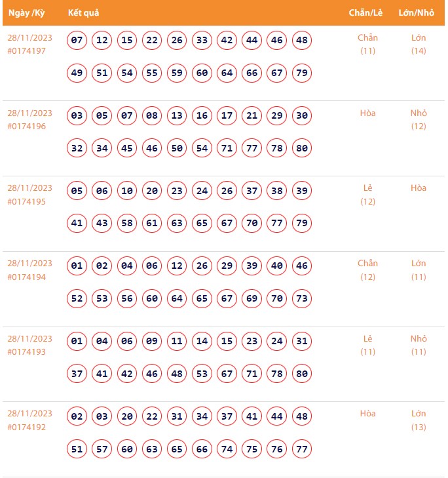Image resolution: width=448 pixels, height=478 pixels.
Task: Select the "Nhỏ (12)" result
Action: pos(419,119)
